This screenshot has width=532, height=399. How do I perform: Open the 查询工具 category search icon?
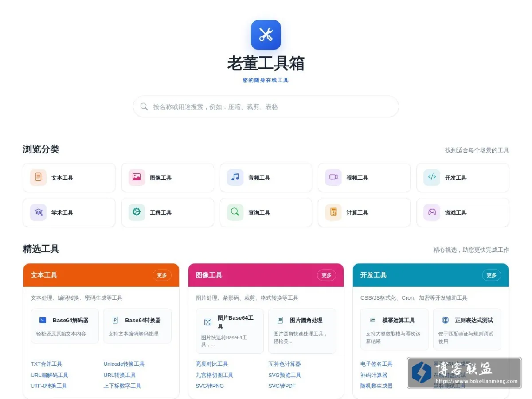[x=235, y=212]
